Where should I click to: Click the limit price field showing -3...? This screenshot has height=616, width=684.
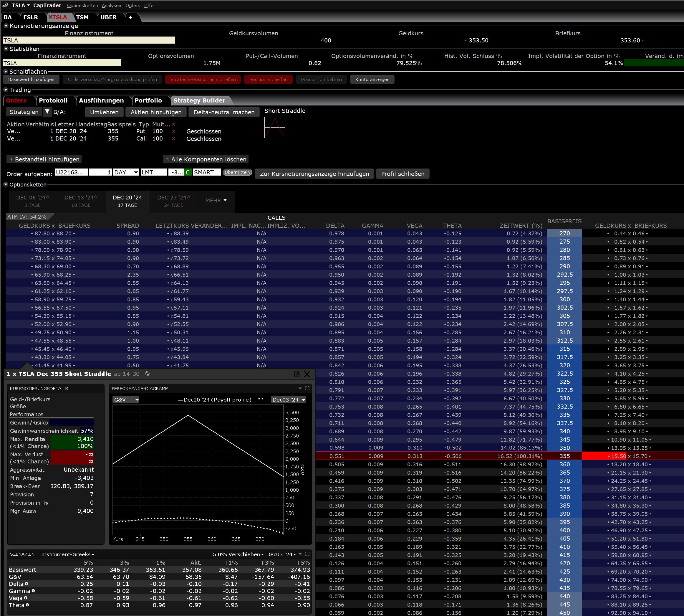click(x=177, y=172)
